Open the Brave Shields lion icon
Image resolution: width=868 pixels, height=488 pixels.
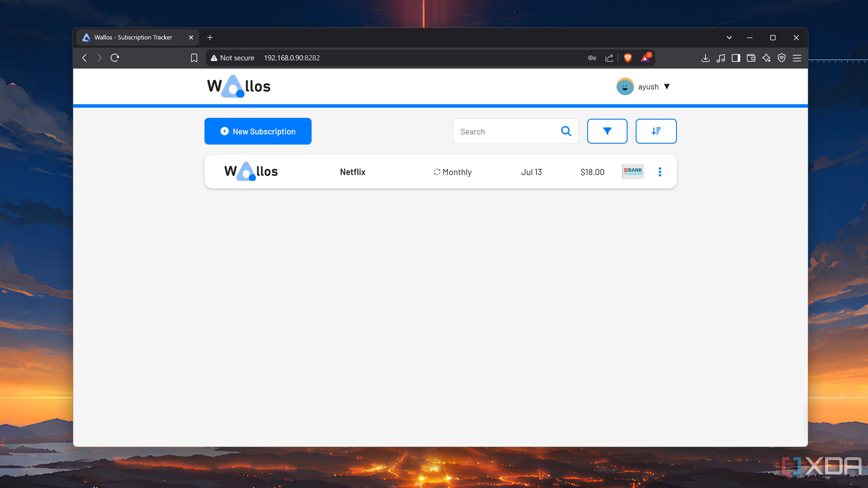click(628, 58)
